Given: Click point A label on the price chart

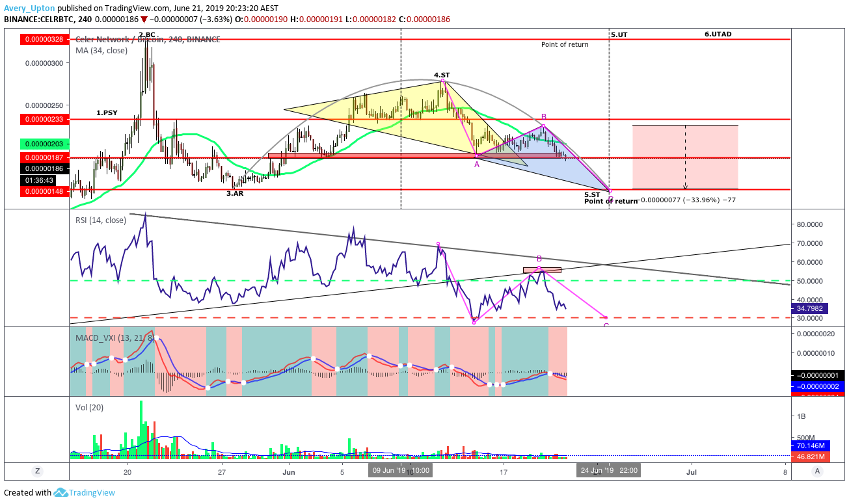Looking at the screenshot, I should [x=477, y=165].
